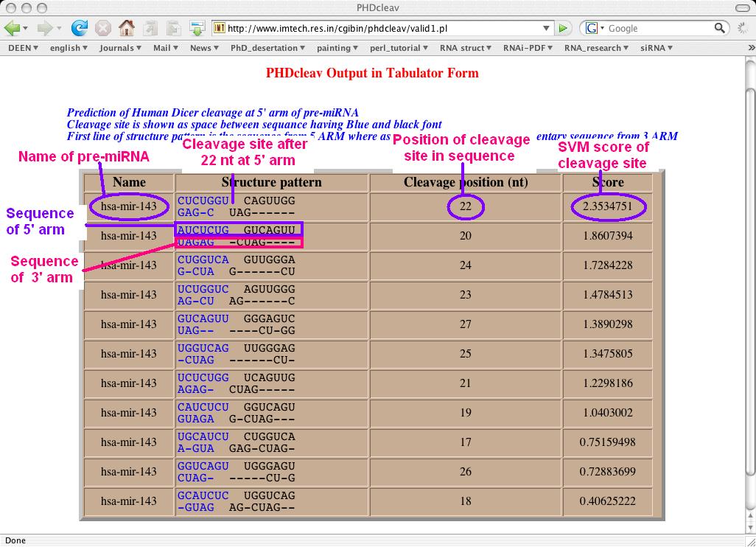756x547 pixels.
Task: Click the vertical scrollbar on the right
Action: tap(750, 295)
